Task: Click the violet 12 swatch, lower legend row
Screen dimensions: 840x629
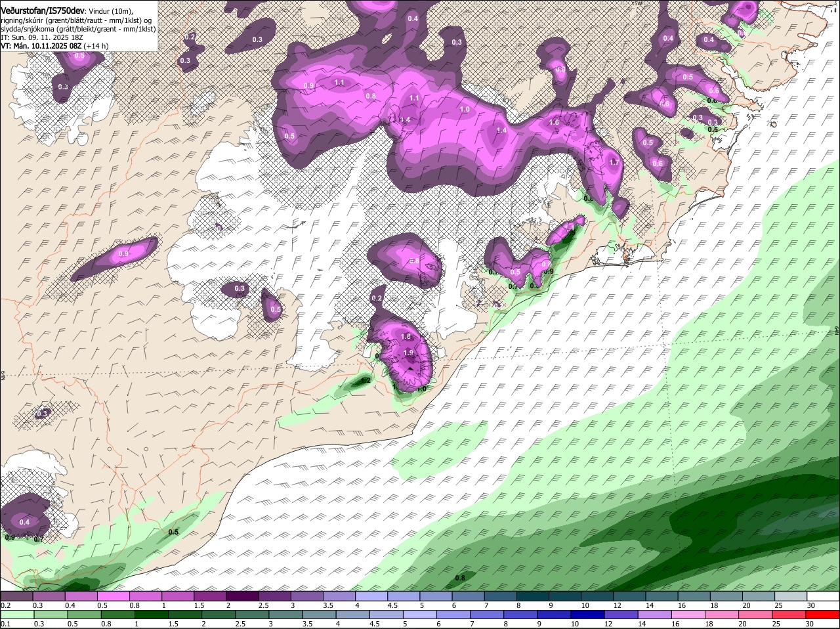Action: click(x=622, y=615)
